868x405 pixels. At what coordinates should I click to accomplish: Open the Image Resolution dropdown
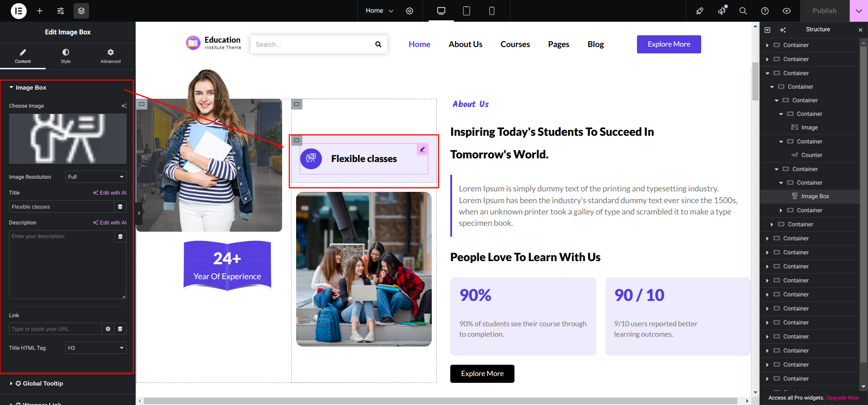tap(96, 177)
